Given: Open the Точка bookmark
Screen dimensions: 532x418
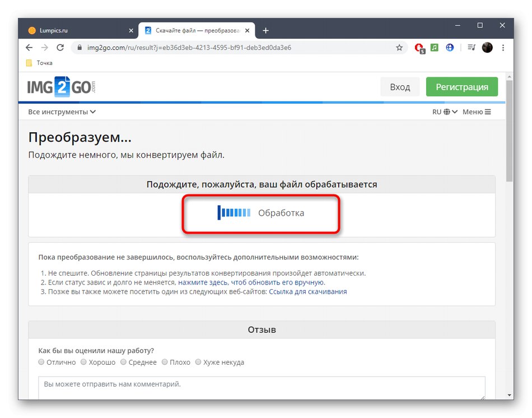Looking at the screenshot, I should pos(38,63).
